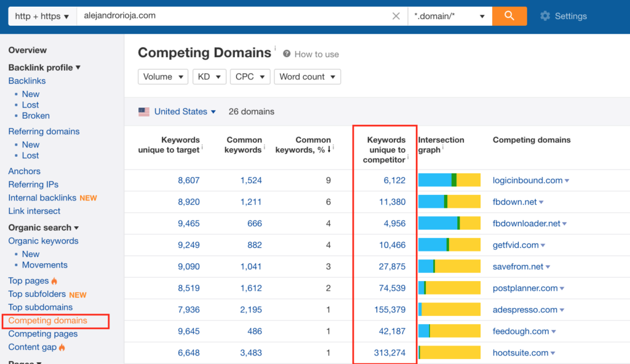Screen dimensions: 630x364
Task: Collapse the Backlink profile section
Action: (x=44, y=68)
